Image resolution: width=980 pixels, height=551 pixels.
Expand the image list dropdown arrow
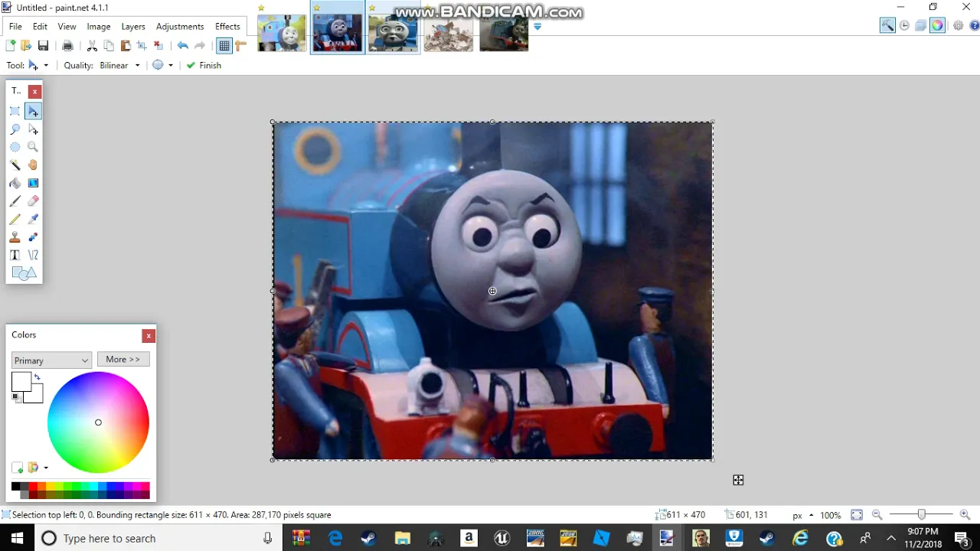537,27
